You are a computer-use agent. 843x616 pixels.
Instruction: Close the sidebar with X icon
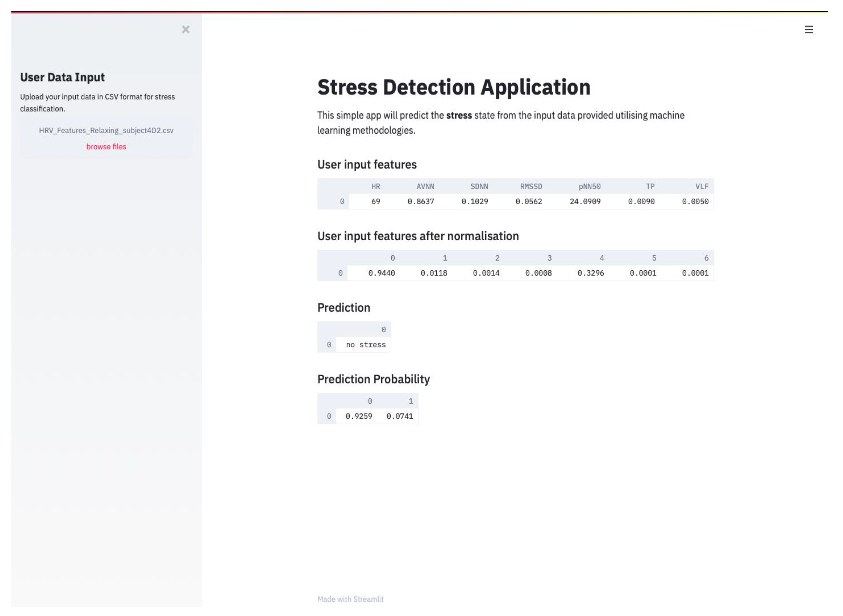[x=185, y=29]
